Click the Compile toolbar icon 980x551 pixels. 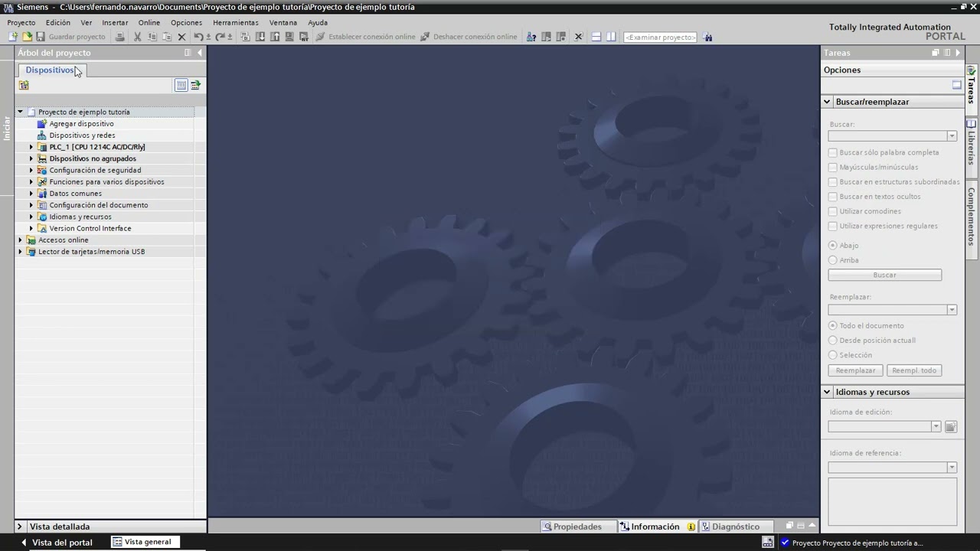[x=245, y=37]
